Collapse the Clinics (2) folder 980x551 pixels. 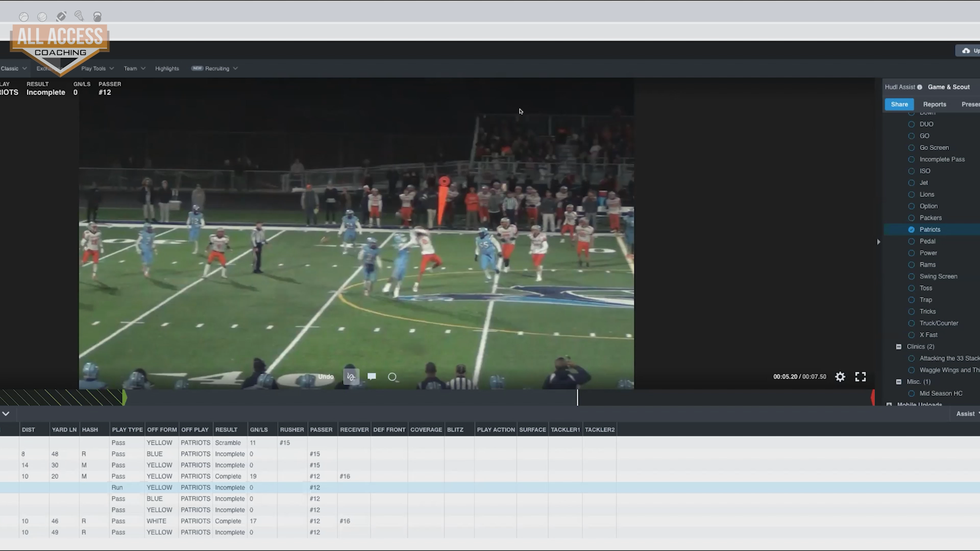(899, 347)
